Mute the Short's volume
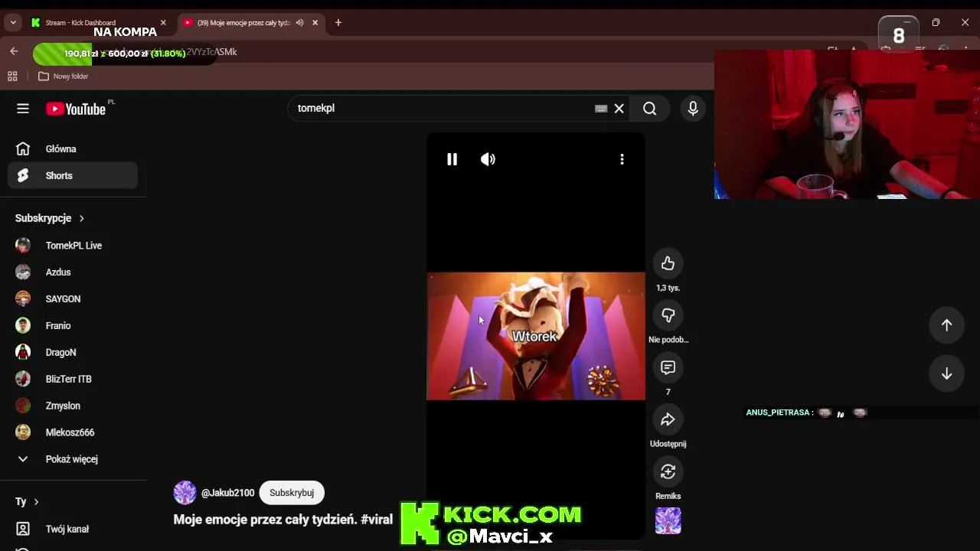Screen dimensions: 980x551 coord(488,159)
